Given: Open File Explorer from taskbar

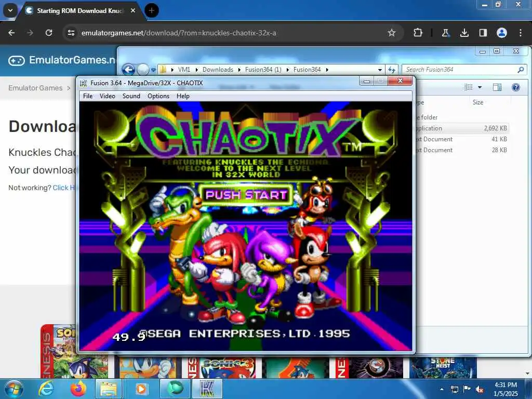Looking at the screenshot, I should (x=109, y=389).
